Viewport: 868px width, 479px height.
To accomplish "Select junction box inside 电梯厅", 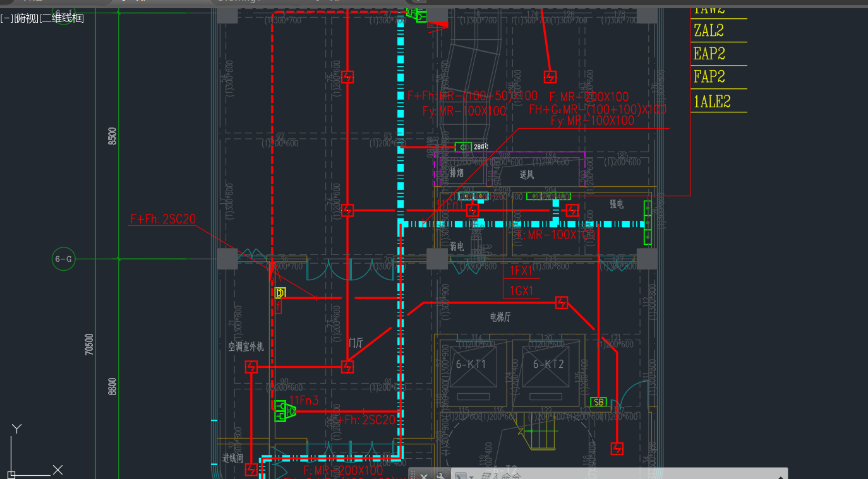I will pos(562,303).
